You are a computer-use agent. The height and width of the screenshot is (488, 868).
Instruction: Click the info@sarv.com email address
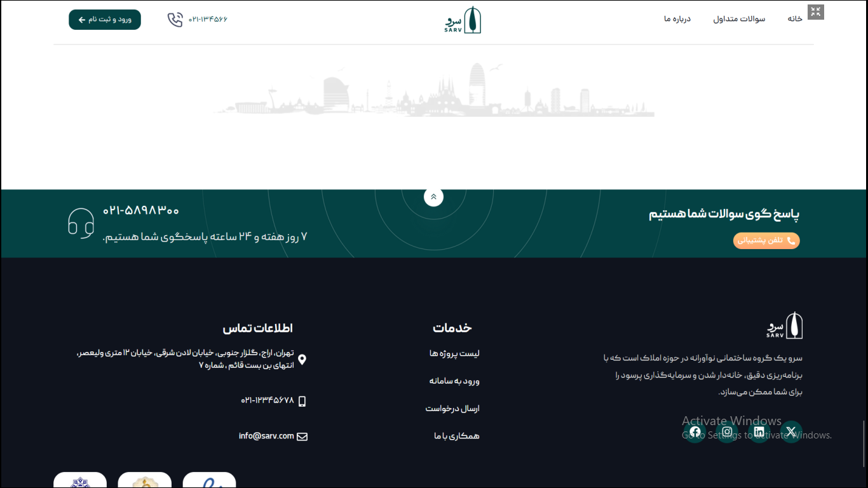[266, 436]
